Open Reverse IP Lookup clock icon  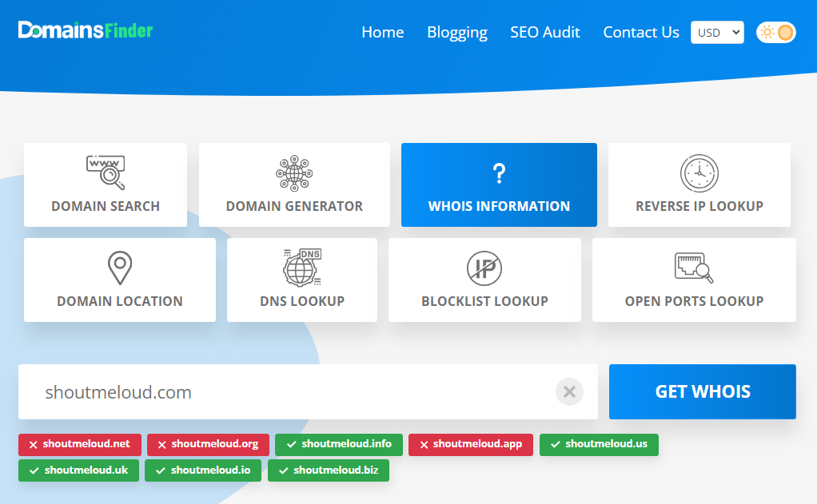pyautogui.click(x=699, y=173)
